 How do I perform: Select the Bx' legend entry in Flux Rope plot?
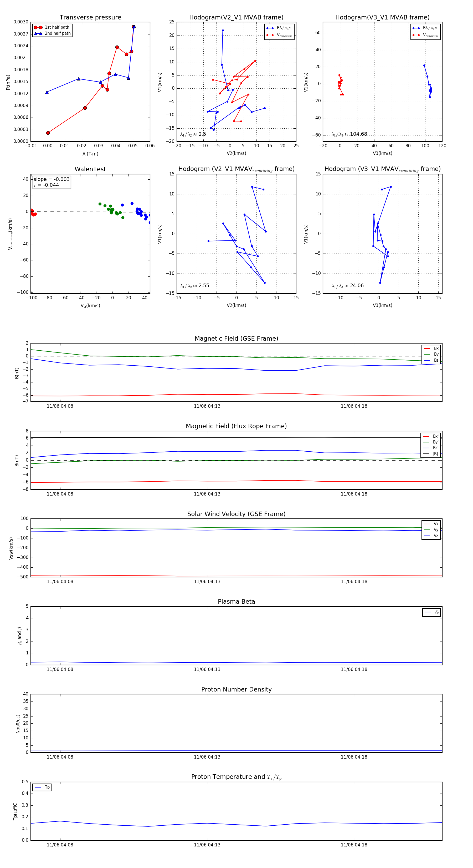pyautogui.click(x=431, y=436)
